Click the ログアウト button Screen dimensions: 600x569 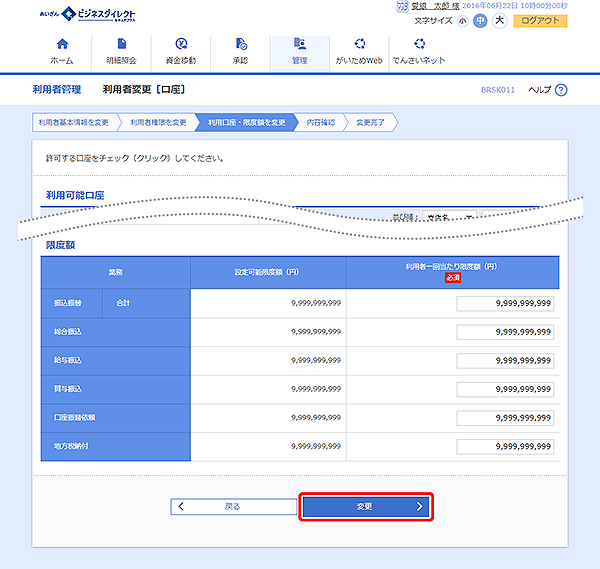[x=540, y=21]
